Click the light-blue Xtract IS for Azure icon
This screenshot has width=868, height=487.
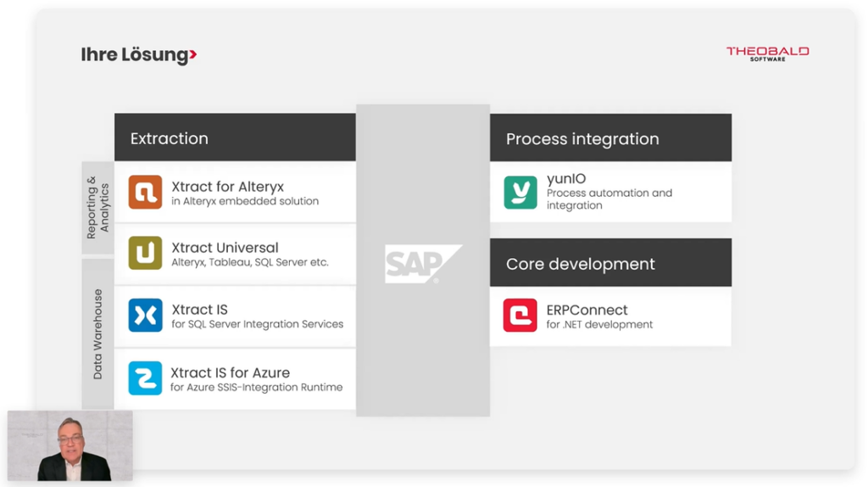click(145, 378)
